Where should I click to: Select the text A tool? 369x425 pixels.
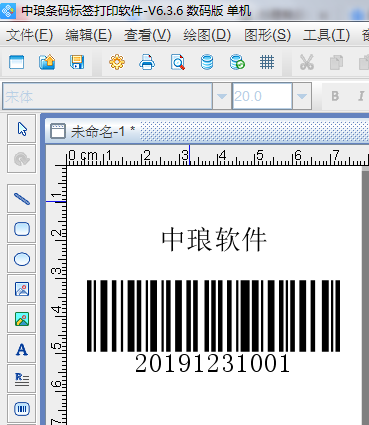point(22,349)
